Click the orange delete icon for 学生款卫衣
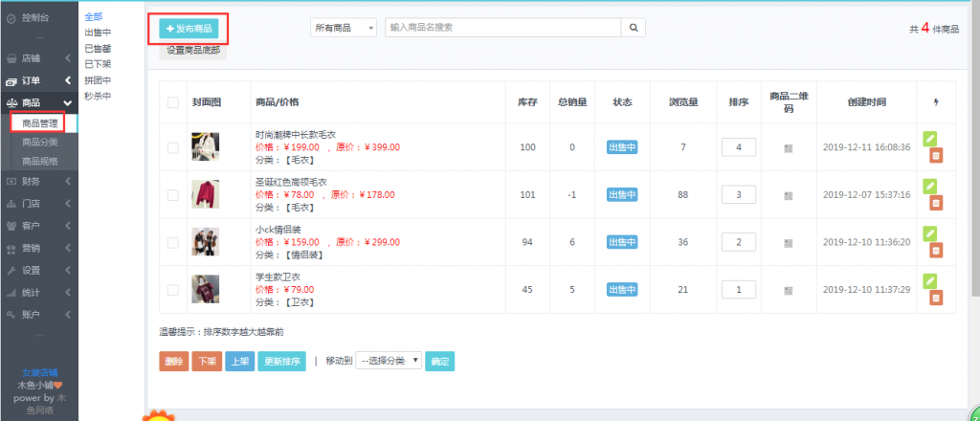This screenshot has width=980, height=421. (x=935, y=299)
